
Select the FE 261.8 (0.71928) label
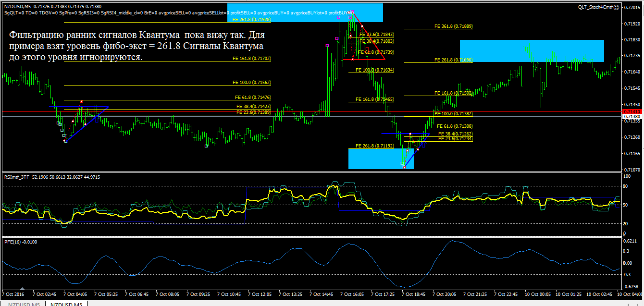click(x=251, y=20)
